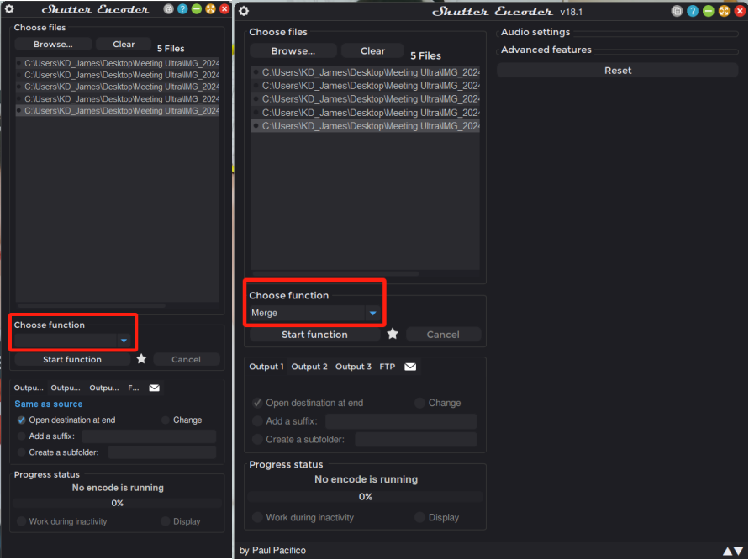The width and height of the screenshot is (749, 560).
Task: Open Shutter Encoder settings via gear icon
Action: tap(243, 12)
